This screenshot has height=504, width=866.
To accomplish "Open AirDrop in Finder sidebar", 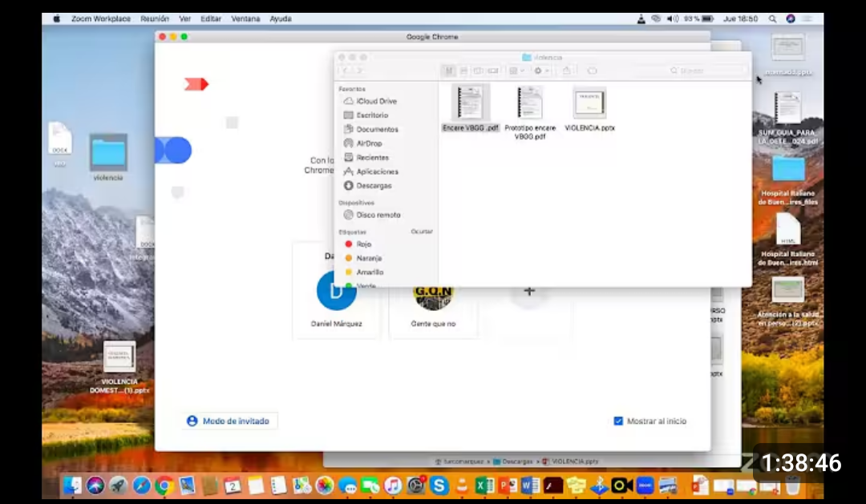I will pos(369,143).
